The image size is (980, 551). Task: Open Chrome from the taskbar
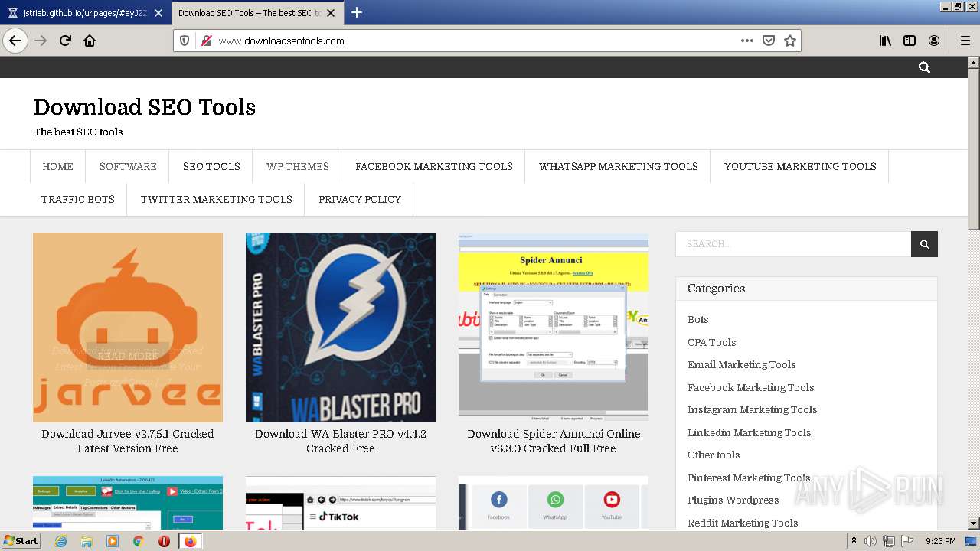point(139,541)
